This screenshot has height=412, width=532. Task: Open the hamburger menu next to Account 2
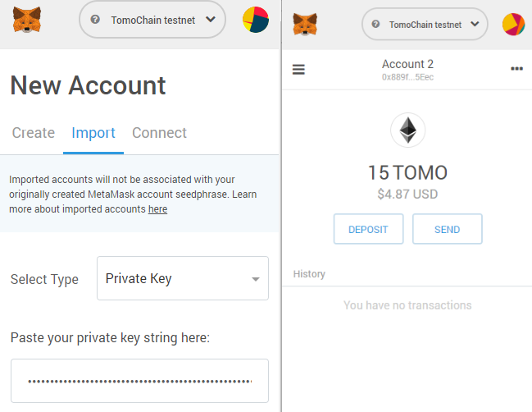tap(298, 70)
